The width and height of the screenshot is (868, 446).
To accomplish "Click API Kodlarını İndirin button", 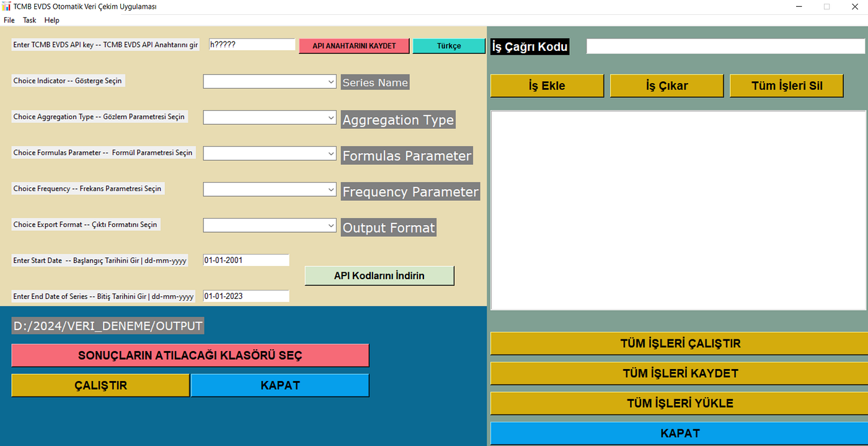I will (379, 276).
